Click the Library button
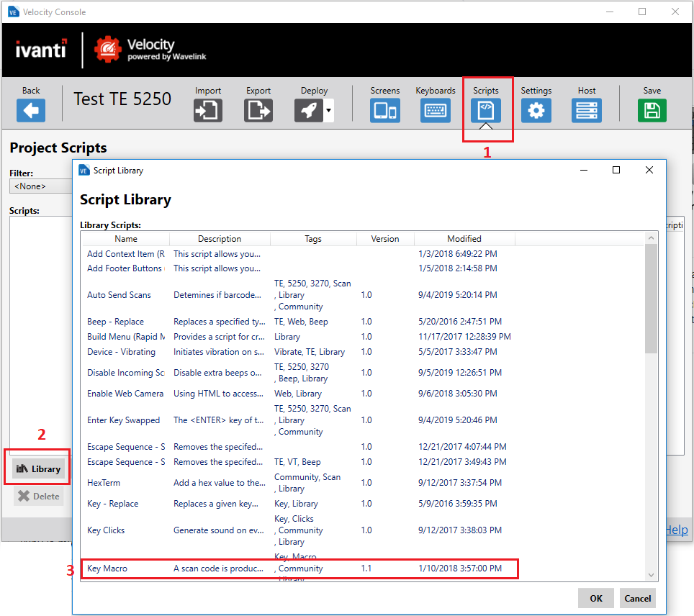Viewport: 694px width, 616px height. coord(37,468)
